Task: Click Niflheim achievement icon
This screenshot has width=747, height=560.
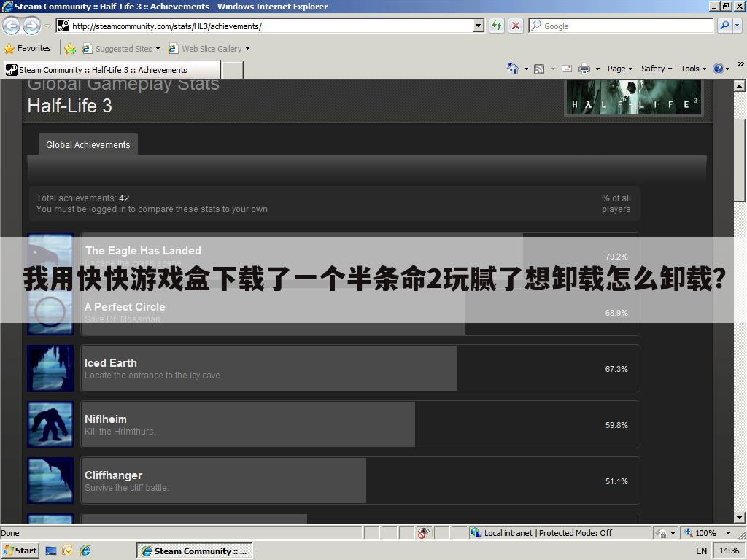Action: 50,424
